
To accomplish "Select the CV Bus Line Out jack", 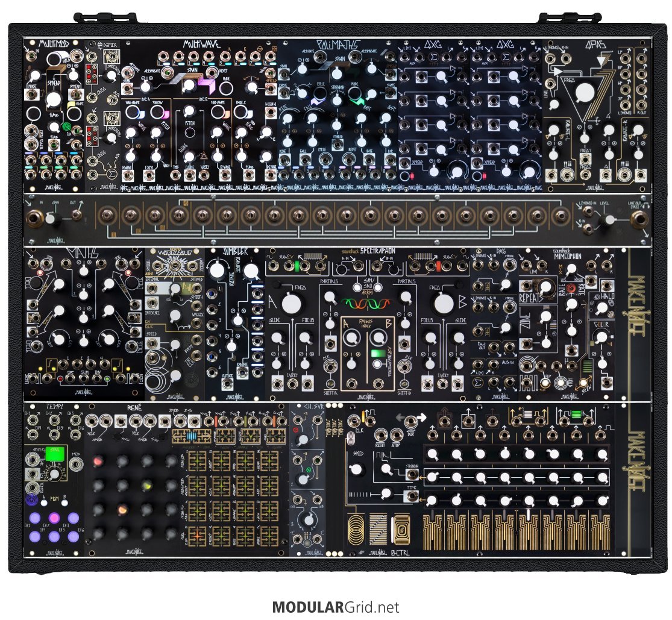I will (x=640, y=219).
